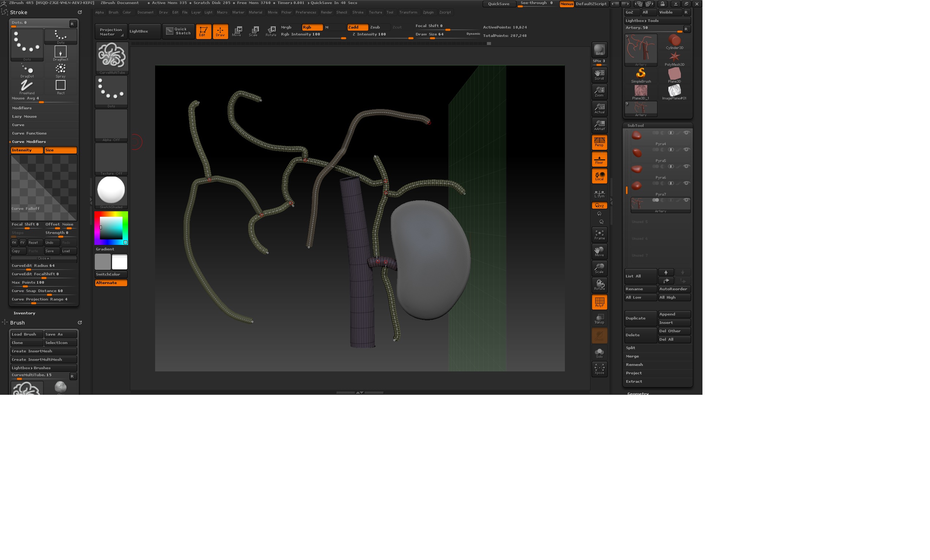Open the Preferences menu

pos(306,12)
